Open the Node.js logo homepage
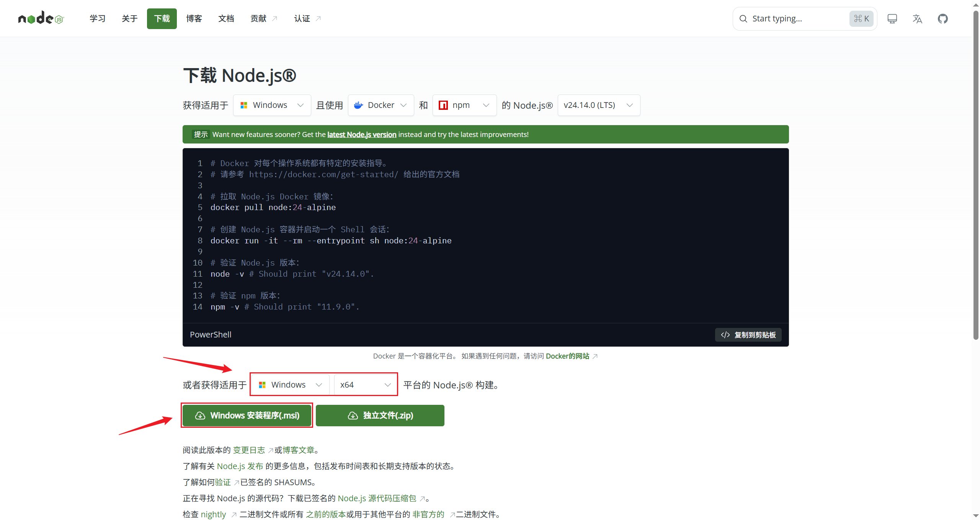980x520 pixels. point(41,18)
